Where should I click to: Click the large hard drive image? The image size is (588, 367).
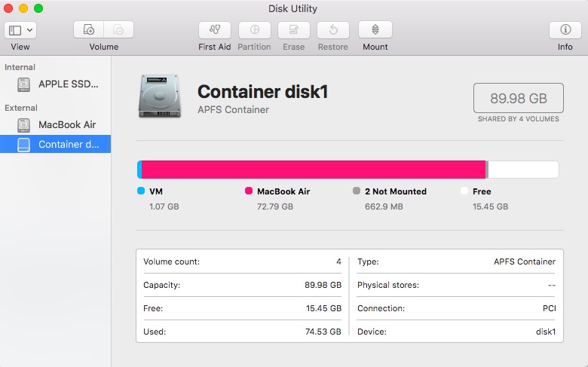point(160,96)
